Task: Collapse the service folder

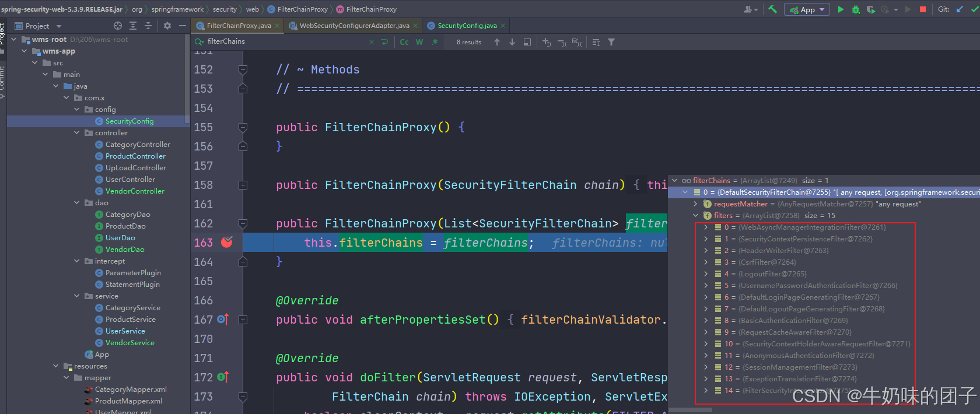Action: click(77, 296)
